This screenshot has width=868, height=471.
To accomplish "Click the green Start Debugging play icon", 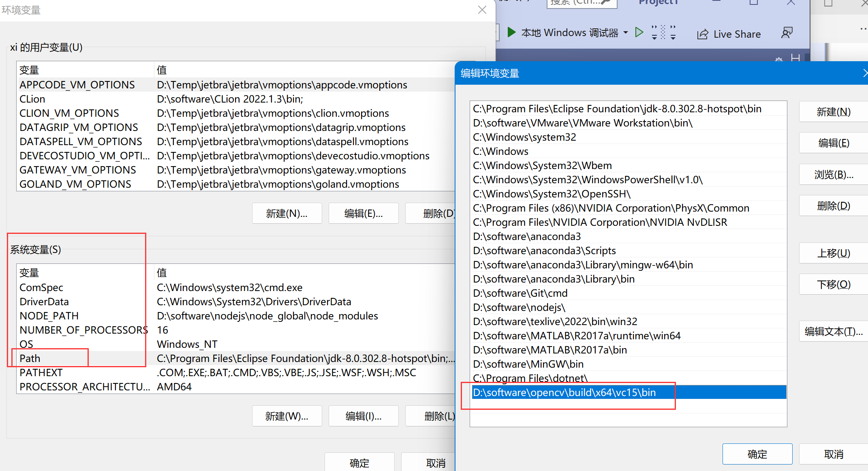I will pos(511,32).
